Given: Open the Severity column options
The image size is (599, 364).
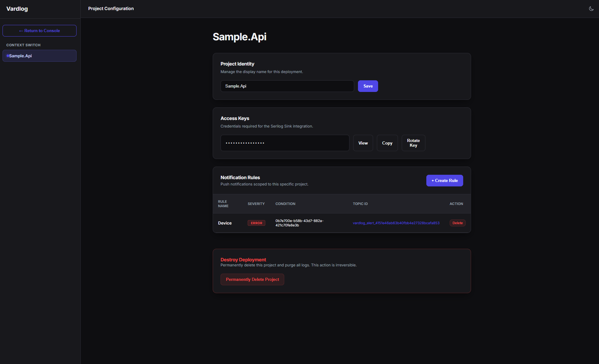Looking at the screenshot, I should coord(256,204).
